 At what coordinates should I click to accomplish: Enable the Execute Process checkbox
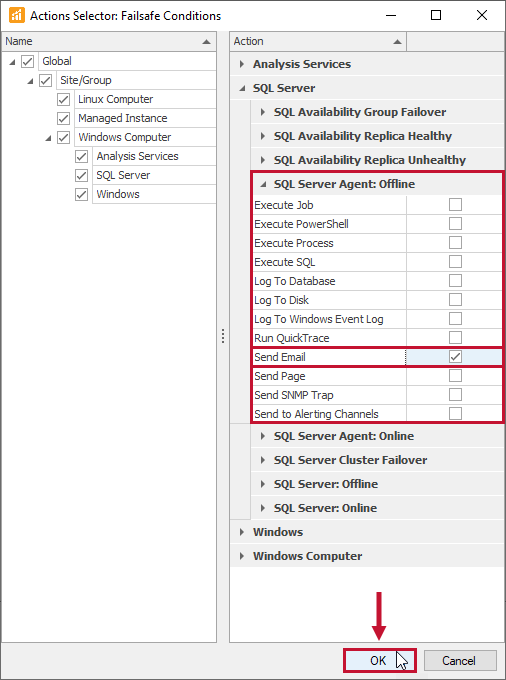tap(455, 243)
